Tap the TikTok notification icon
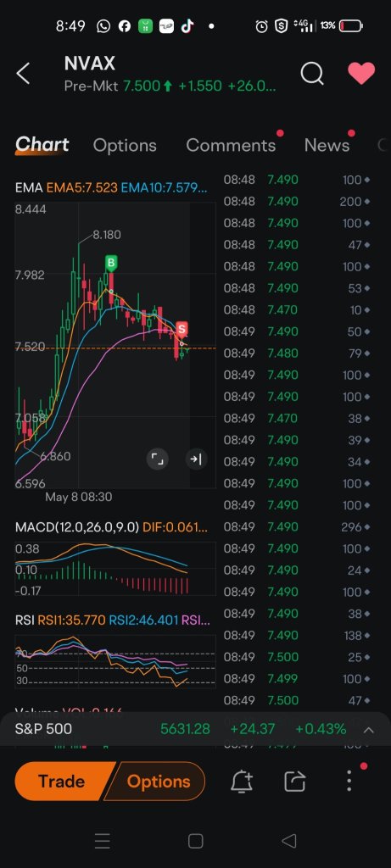391x868 pixels. [x=187, y=25]
